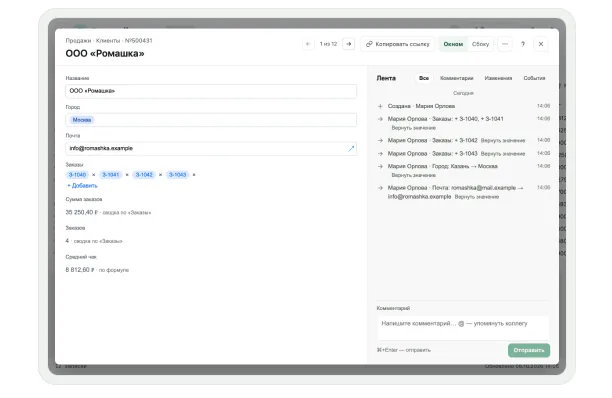Open the three-dots more options menu
Image resolution: width=612 pixels, height=398 pixels.
(x=505, y=44)
